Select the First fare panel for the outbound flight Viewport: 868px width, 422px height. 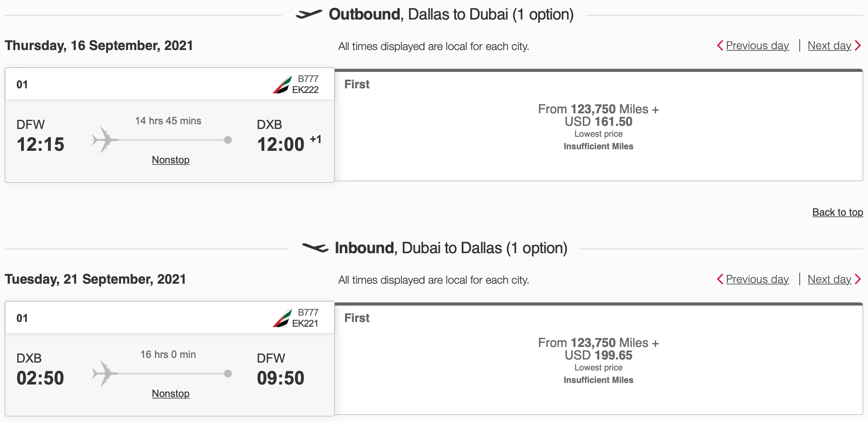point(598,125)
